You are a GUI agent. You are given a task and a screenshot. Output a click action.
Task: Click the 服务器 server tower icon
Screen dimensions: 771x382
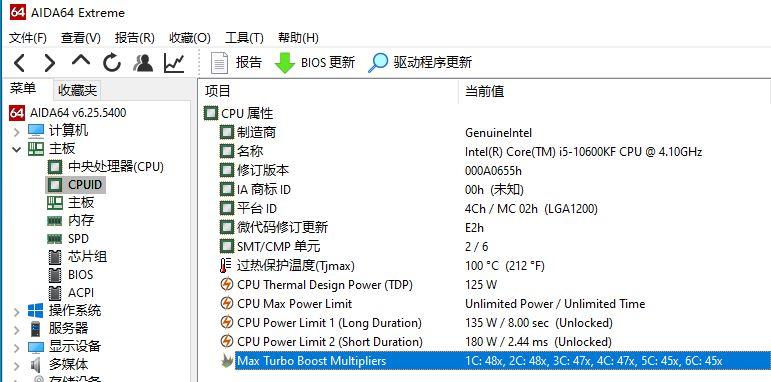36,329
